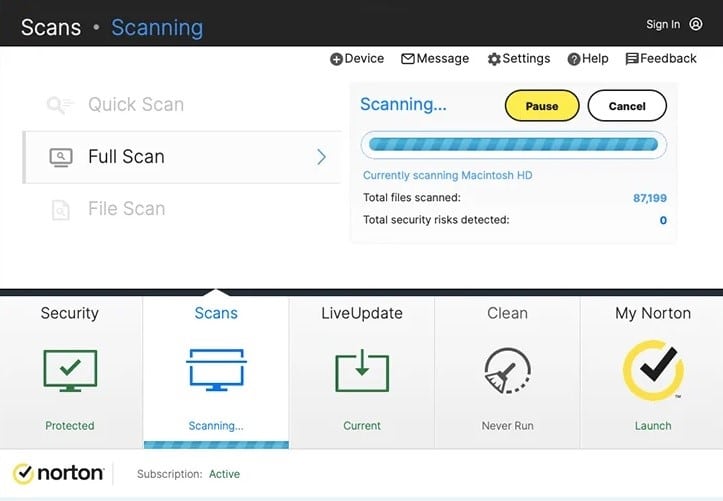Screen dimensions: 723x501
Task: Click the Clean broom icon
Action: 507,370
